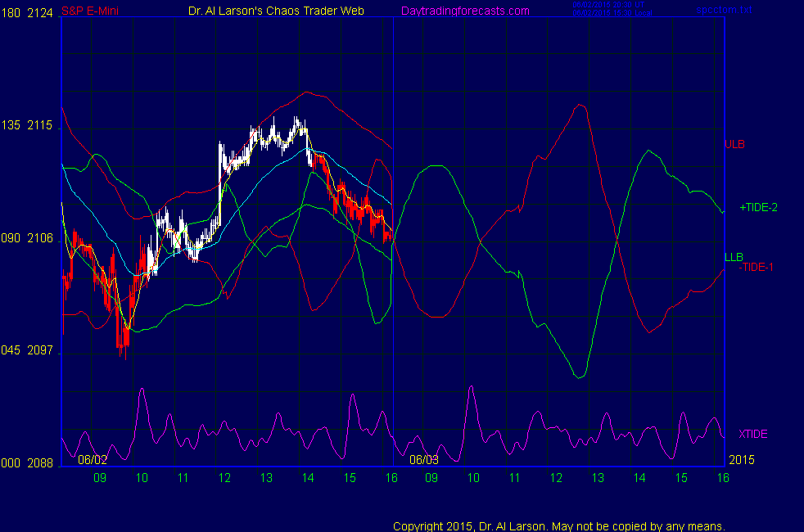Click the 2124 price axis label
Screen dimensions: 804x532
point(40,13)
